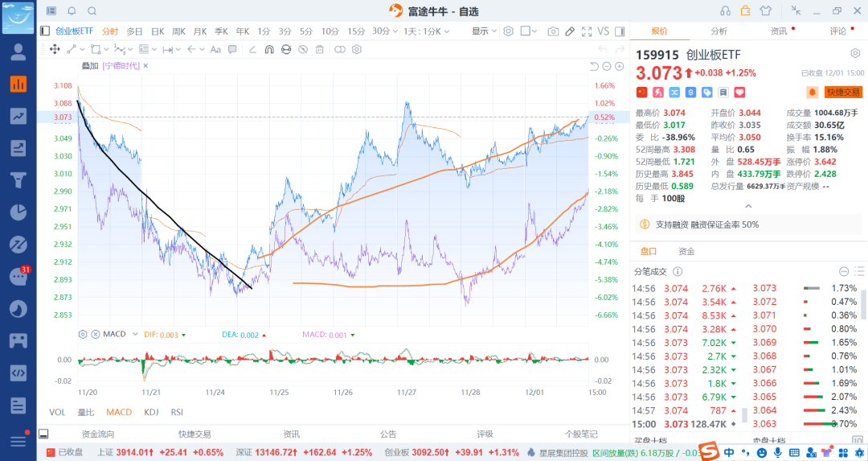Take a chart screenshot with camera icon
The width and height of the screenshot is (868, 461).
pyautogui.click(x=553, y=31)
